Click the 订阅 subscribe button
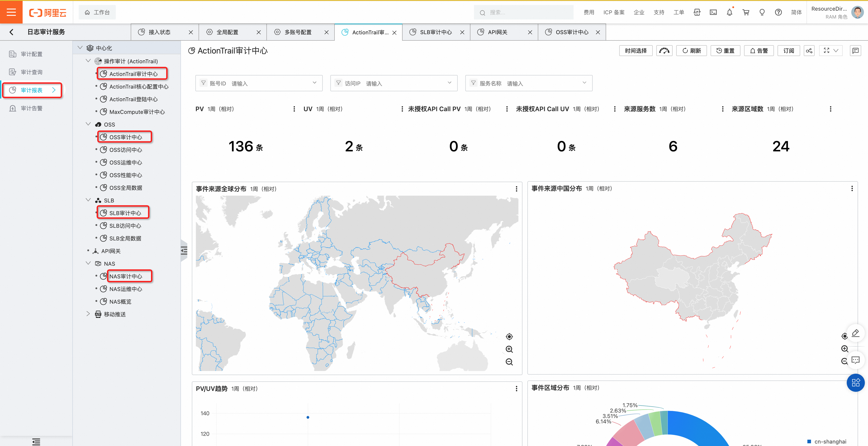868x446 pixels. 788,51
